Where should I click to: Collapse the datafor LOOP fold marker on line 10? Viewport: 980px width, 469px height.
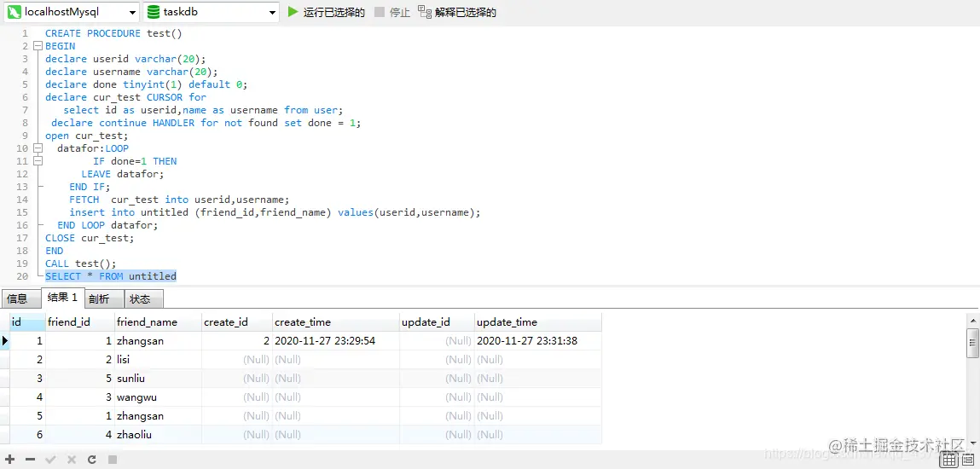click(x=38, y=148)
